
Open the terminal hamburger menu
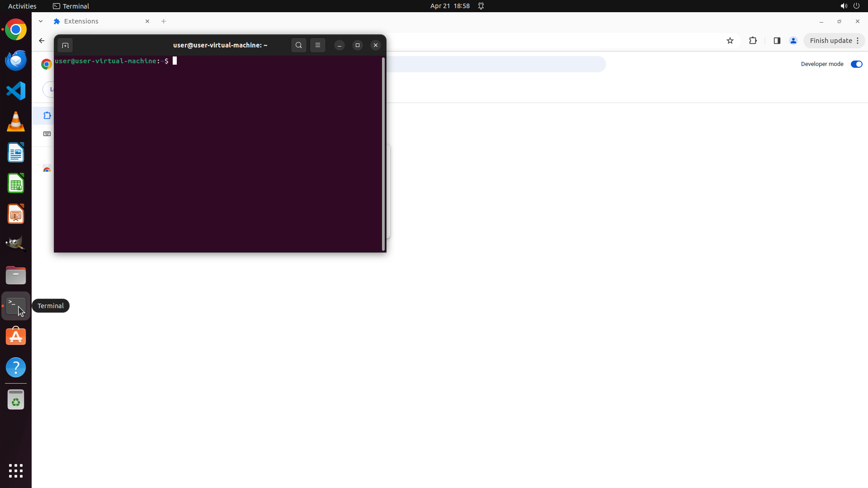coord(318,45)
